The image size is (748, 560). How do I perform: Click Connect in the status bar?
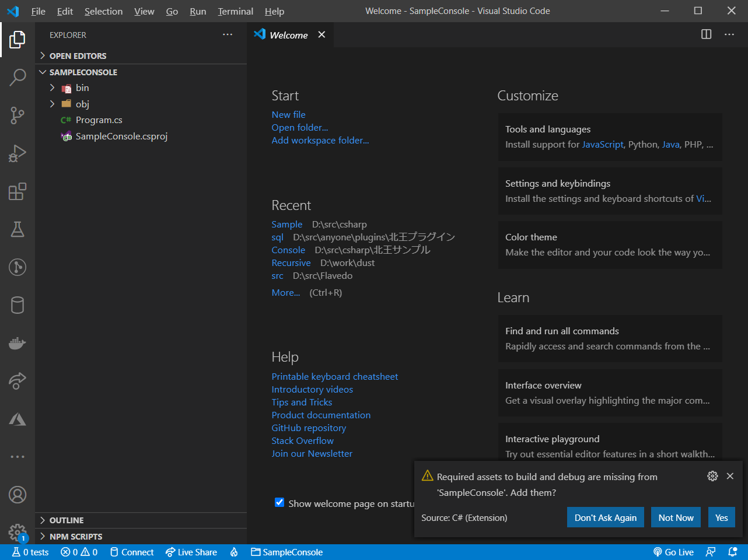click(x=132, y=552)
